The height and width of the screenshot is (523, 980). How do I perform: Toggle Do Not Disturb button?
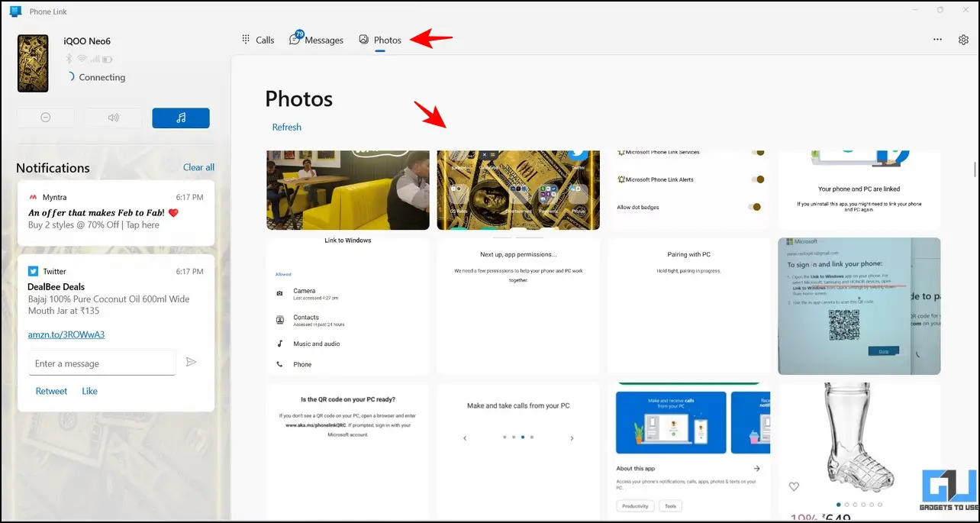[x=46, y=118]
